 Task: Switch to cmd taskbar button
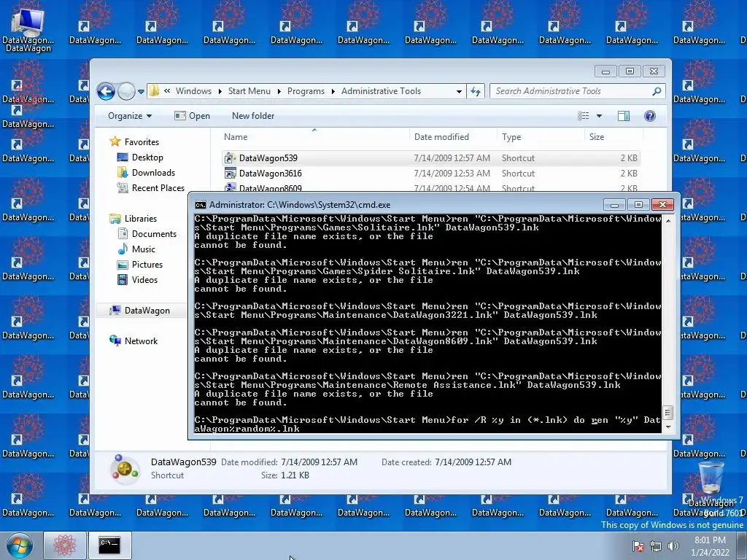coord(109,545)
